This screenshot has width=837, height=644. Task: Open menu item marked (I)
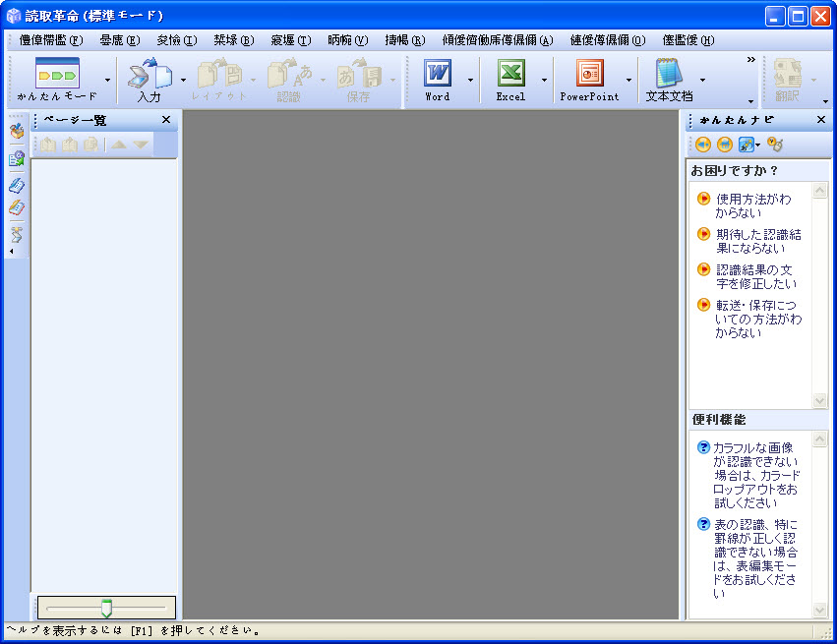177,40
